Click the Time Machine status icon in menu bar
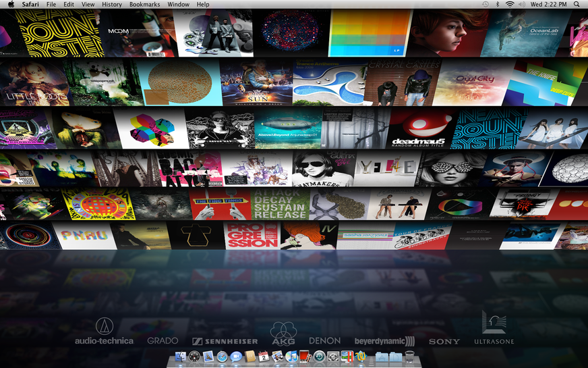 click(486, 4)
